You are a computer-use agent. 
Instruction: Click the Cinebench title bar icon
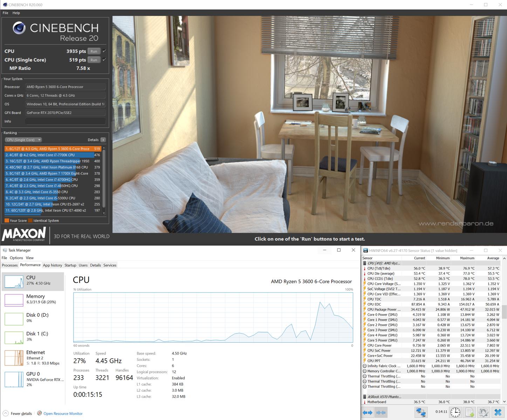point(5,5)
